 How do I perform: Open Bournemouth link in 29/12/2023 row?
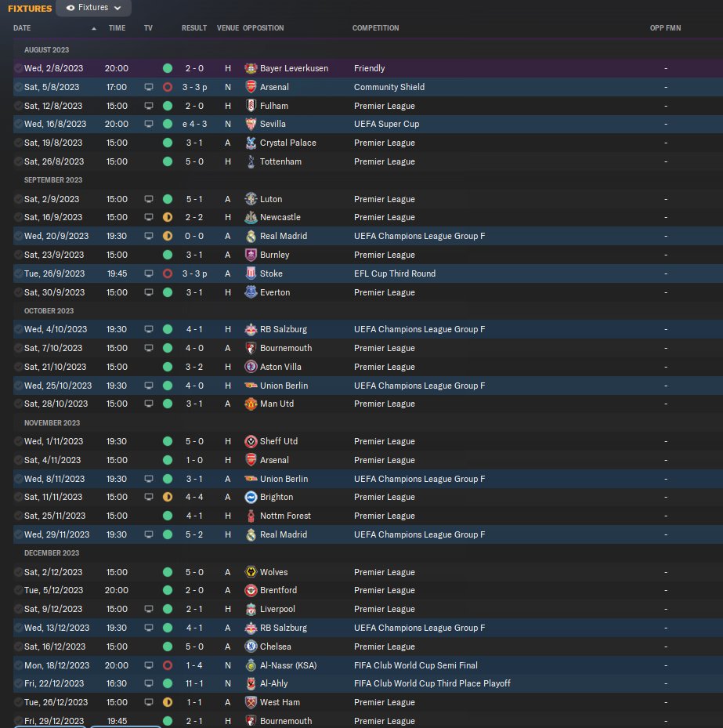(x=286, y=721)
